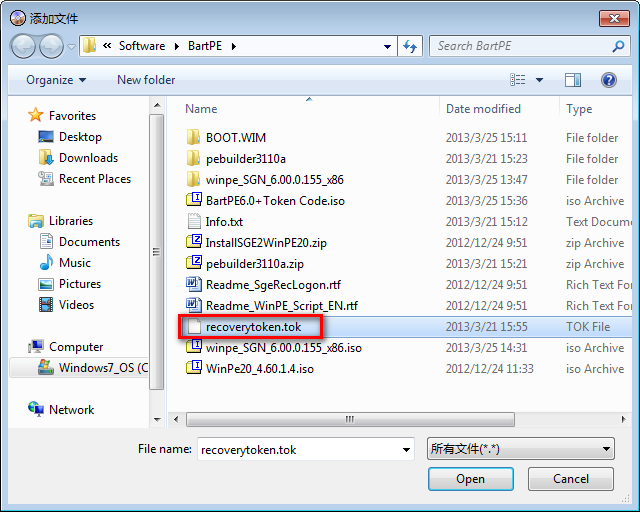640x512 pixels.
Task: Click the Downloads folder in Favorites
Action: pyautogui.click(x=88, y=158)
